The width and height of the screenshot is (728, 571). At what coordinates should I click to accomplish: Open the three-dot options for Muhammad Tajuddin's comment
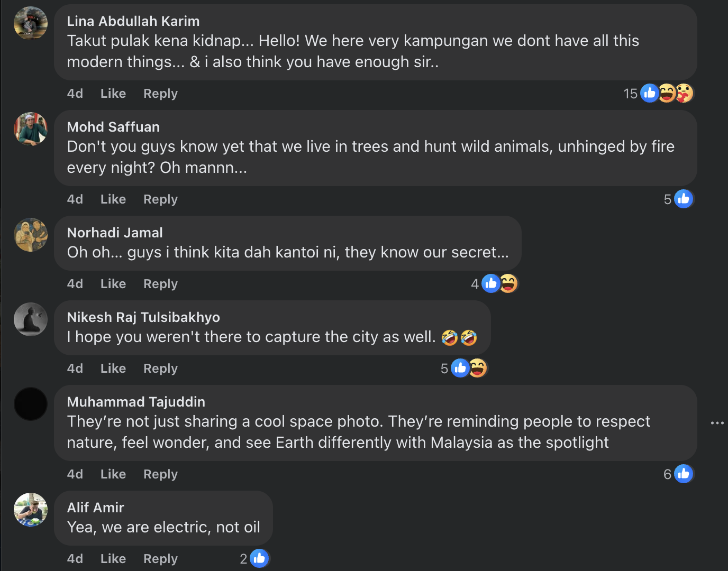717,423
